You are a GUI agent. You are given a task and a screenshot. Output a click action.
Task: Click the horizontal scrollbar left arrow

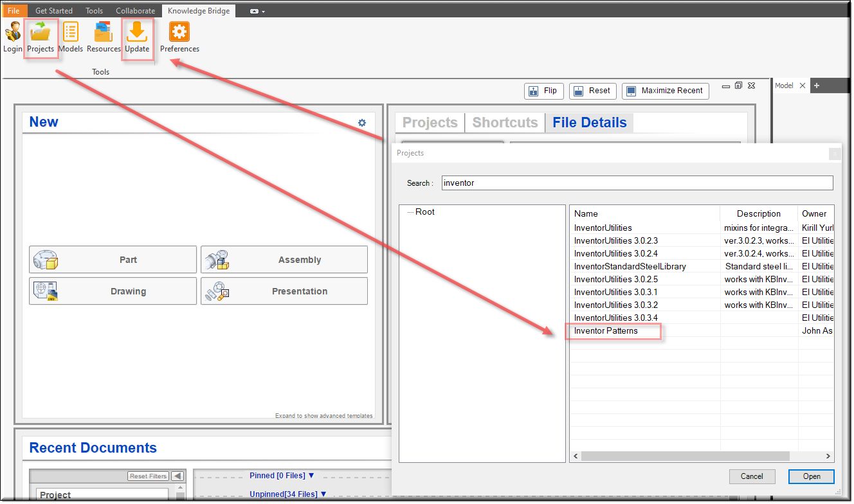pos(576,456)
